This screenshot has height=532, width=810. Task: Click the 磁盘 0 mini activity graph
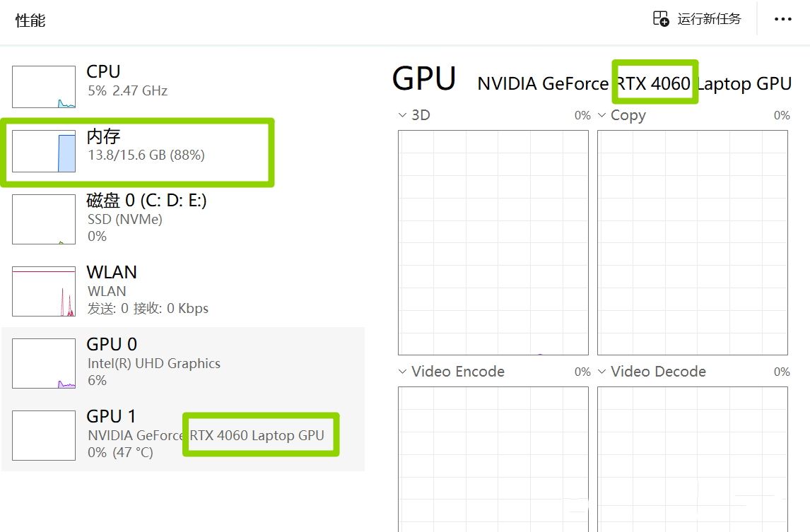coord(44,219)
